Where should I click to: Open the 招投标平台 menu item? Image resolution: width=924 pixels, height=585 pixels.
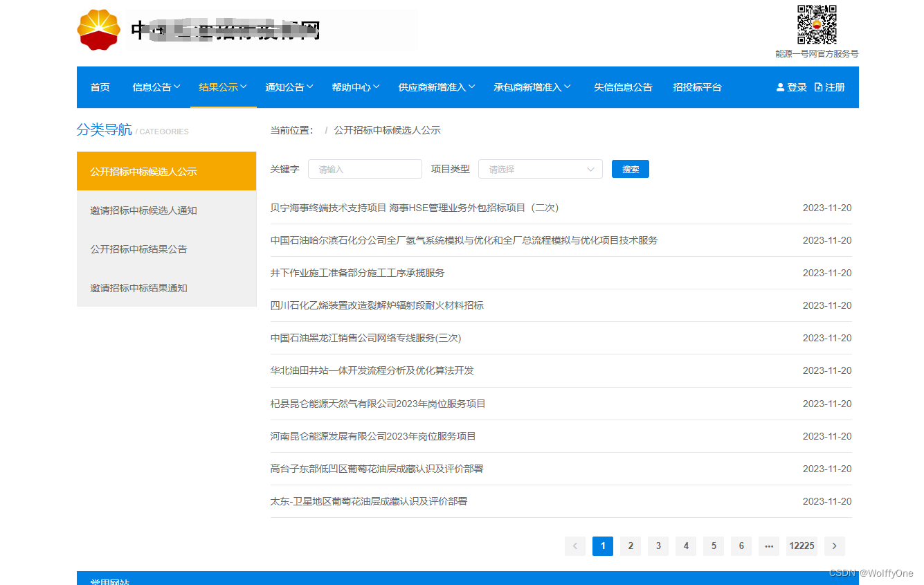pyautogui.click(x=697, y=87)
